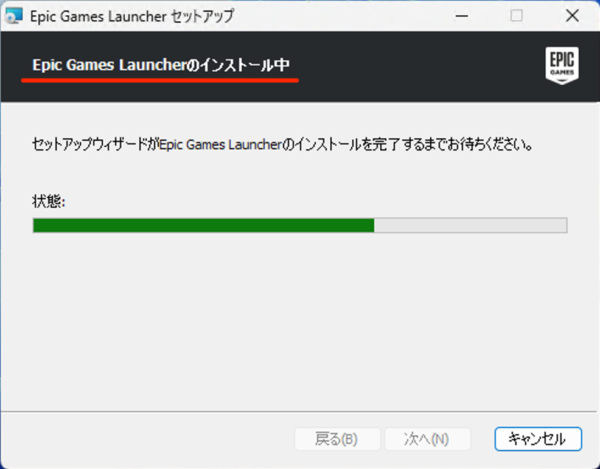Viewport: 600px width, 469px height.
Task: Click the disabled 次へ(N) button
Action: 427,439
